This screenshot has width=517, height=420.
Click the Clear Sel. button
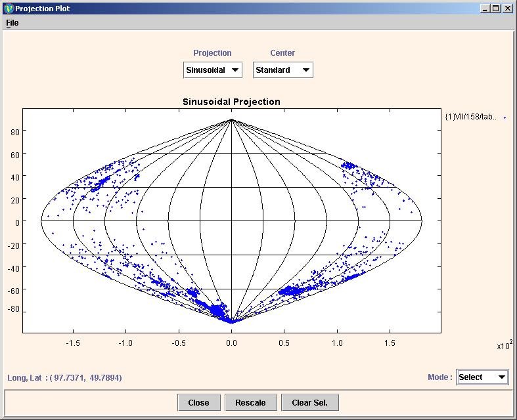point(309,402)
